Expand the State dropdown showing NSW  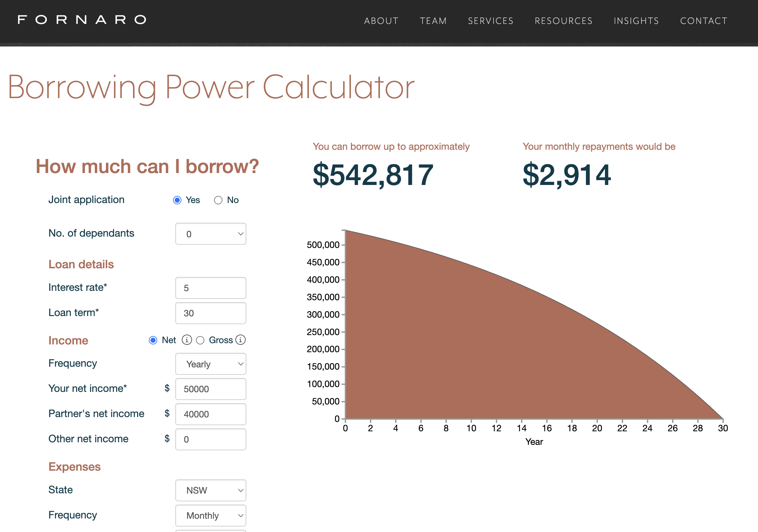click(x=210, y=490)
